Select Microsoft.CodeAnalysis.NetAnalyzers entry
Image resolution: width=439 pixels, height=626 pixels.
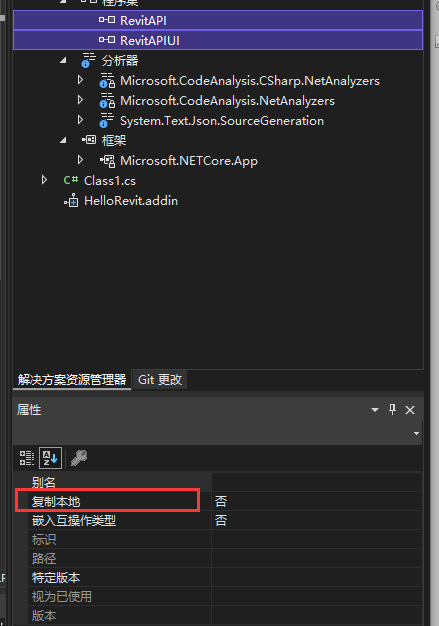[227, 101]
